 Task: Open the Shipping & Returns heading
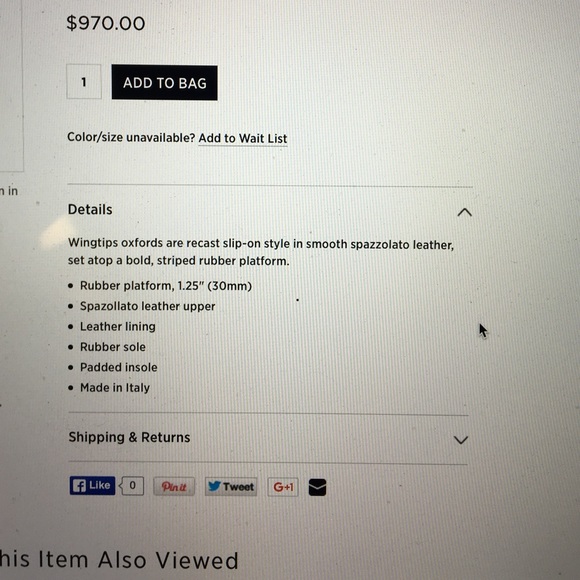[129, 437]
